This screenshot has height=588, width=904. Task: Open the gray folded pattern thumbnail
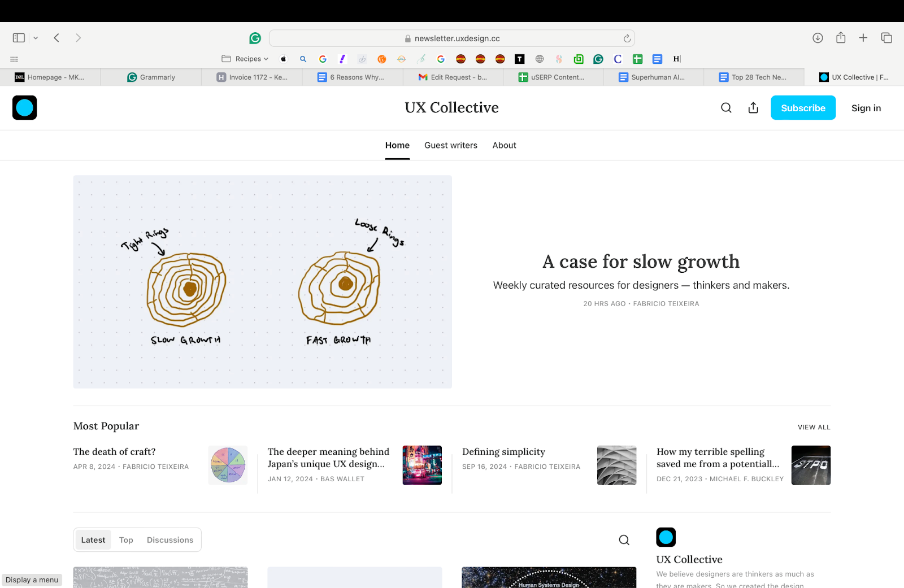tap(616, 465)
